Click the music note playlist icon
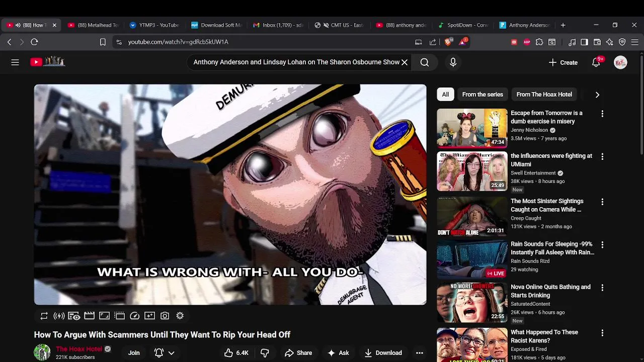The image size is (644, 362). coord(572,42)
